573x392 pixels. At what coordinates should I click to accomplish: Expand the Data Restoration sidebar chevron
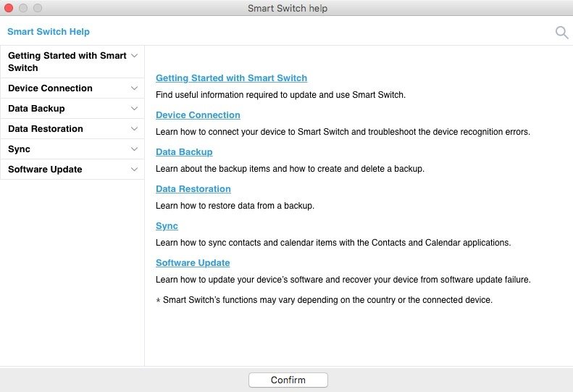tap(134, 129)
